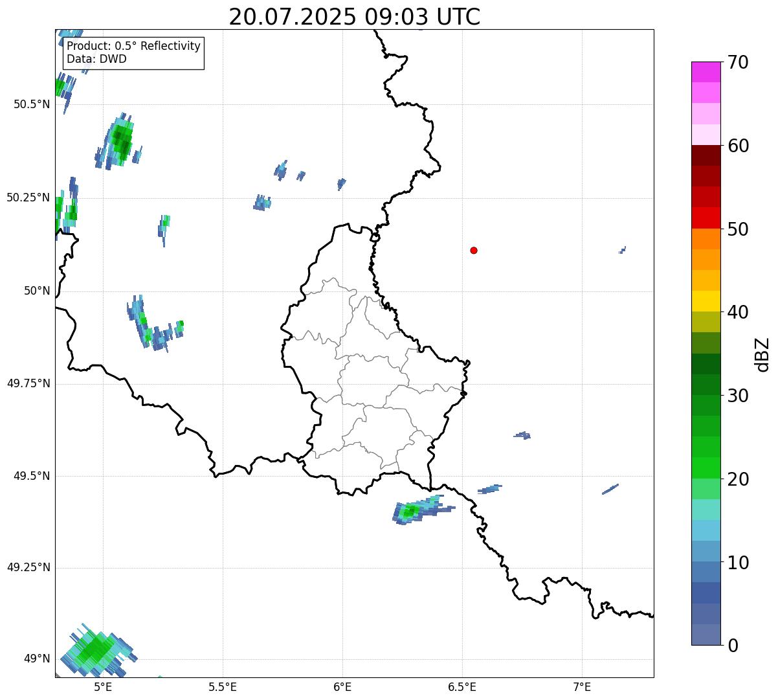
Task: Select the 5.5°E longitude tick label
Action: 223,686
